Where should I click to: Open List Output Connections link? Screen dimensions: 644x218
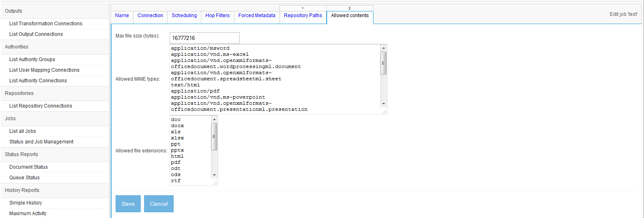point(36,34)
